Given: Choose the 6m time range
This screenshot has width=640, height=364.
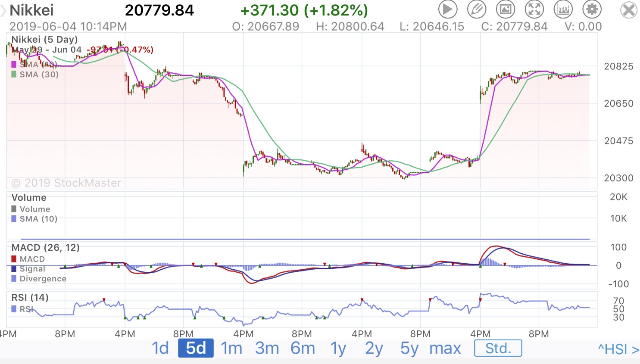Looking at the screenshot, I should pyautogui.click(x=303, y=348).
